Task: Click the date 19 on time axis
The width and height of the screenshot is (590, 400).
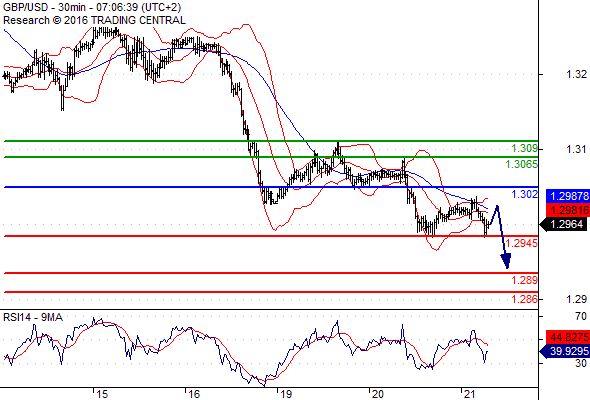Action: pos(286,394)
